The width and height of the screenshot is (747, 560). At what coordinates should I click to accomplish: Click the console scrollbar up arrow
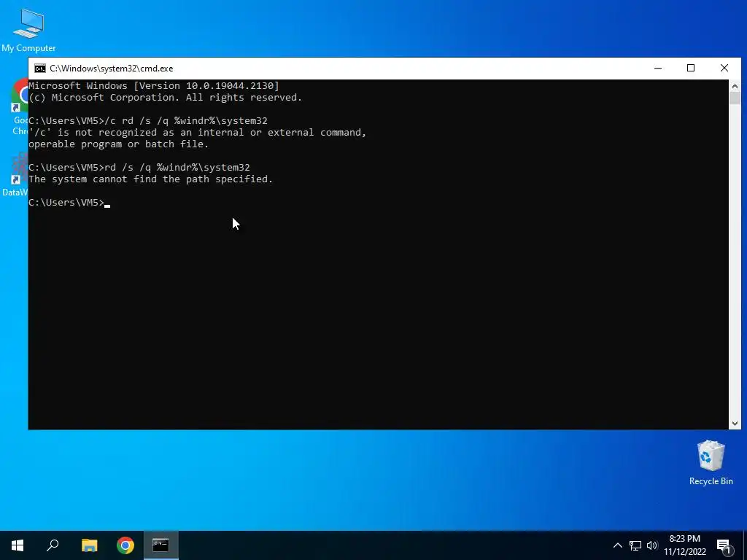735,86
